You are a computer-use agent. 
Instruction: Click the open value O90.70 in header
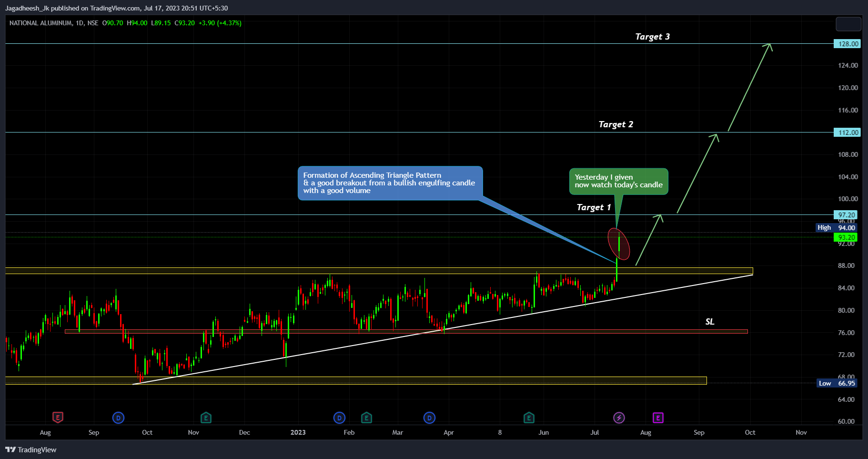point(112,23)
